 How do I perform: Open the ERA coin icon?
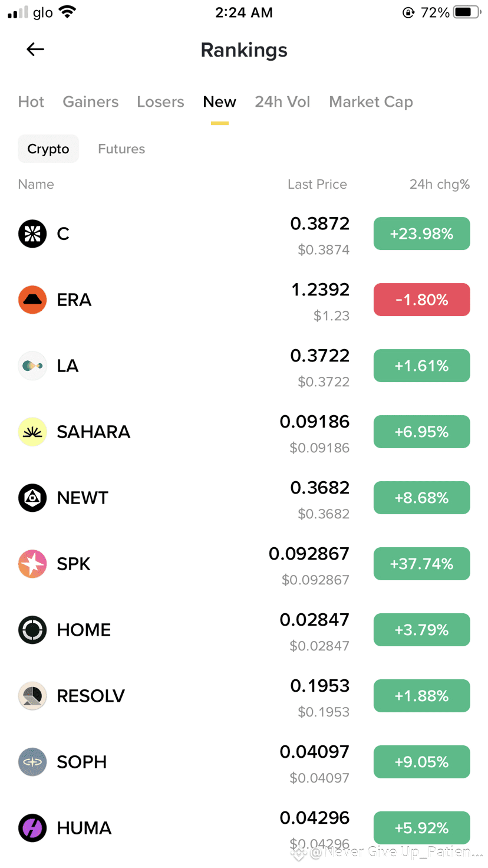[32, 300]
